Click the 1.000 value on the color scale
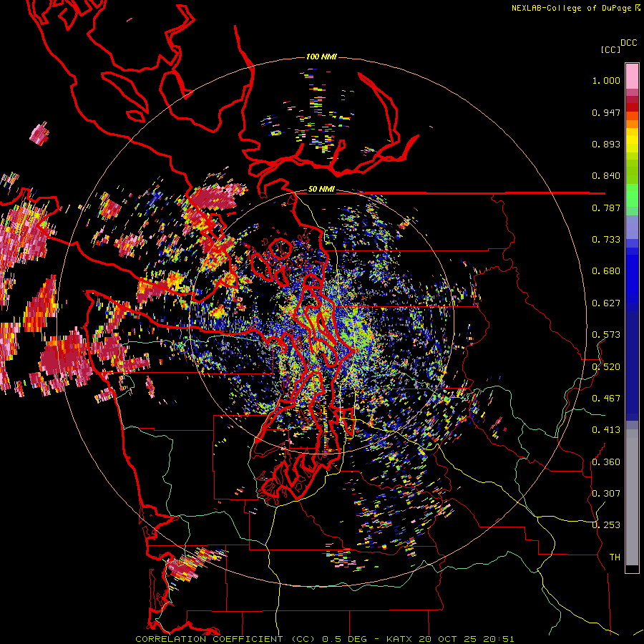 (606, 80)
